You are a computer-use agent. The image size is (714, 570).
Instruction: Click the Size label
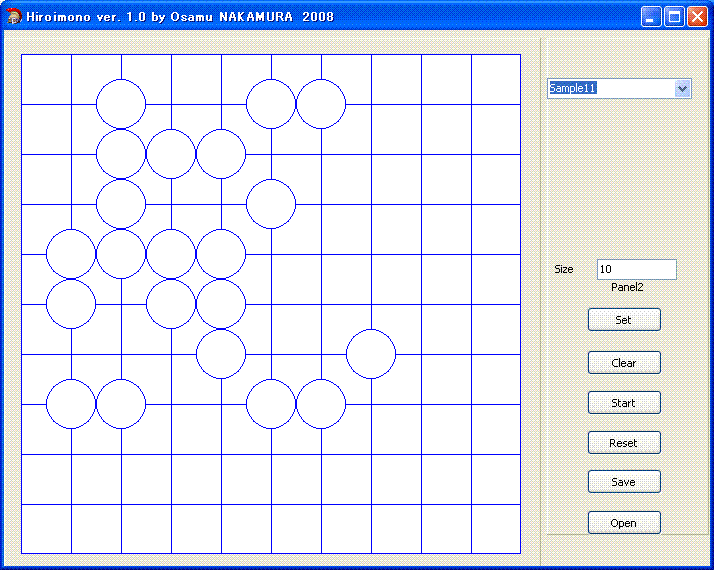[564, 269]
